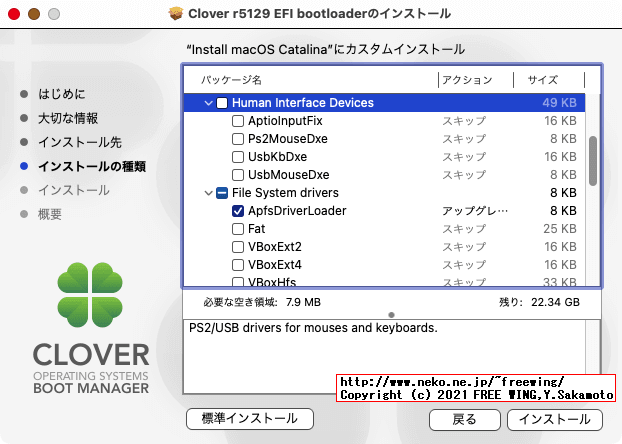This screenshot has width=622, height=444.
Task: Select the 概要 step in sidebar
Action: [50, 214]
